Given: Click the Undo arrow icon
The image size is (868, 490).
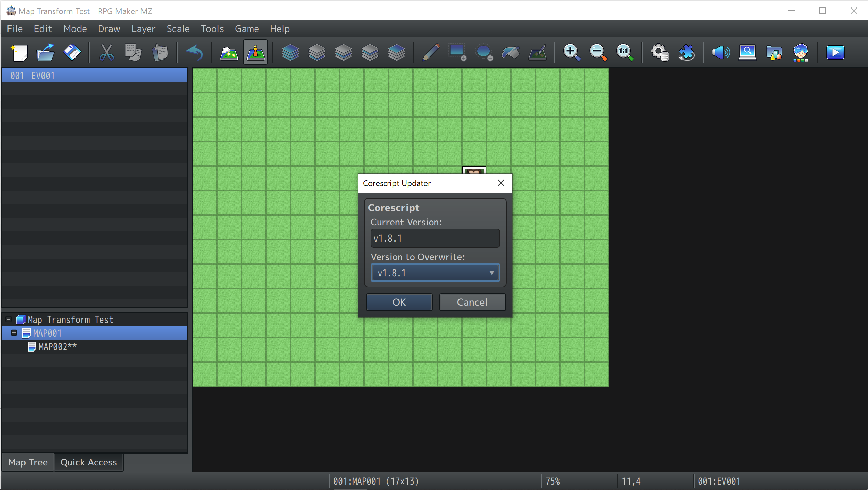Looking at the screenshot, I should [195, 53].
